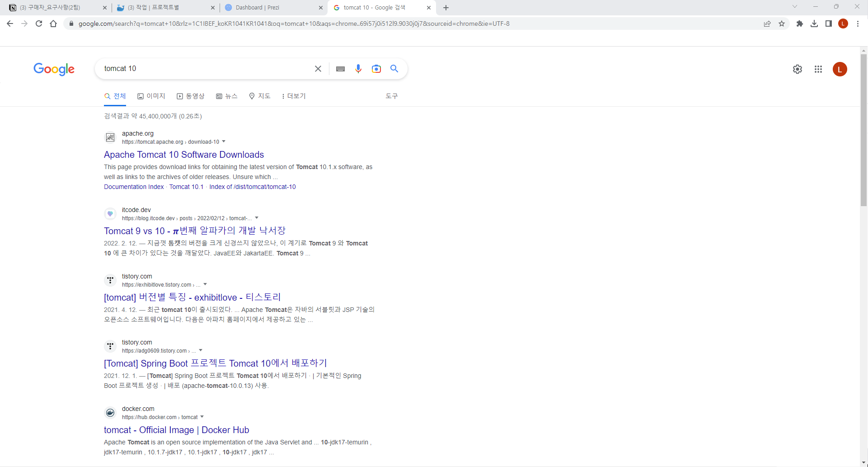Open a new browser tab
Image resolution: width=868 pixels, height=467 pixels.
pyautogui.click(x=446, y=8)
